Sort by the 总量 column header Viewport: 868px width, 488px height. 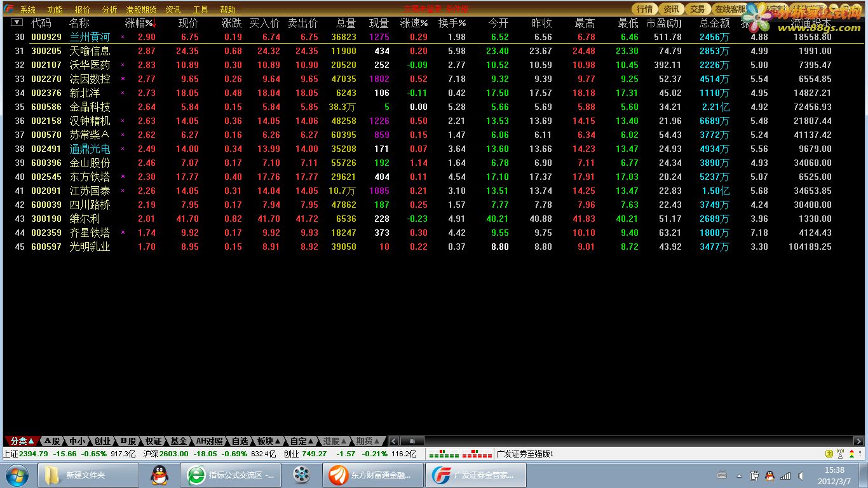tap(346, 24)
